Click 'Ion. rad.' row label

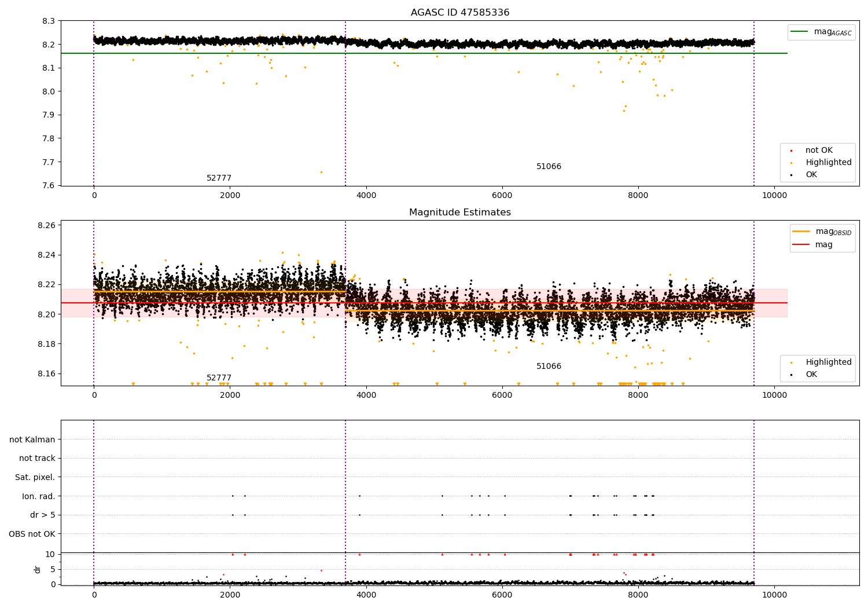(39, 496)
